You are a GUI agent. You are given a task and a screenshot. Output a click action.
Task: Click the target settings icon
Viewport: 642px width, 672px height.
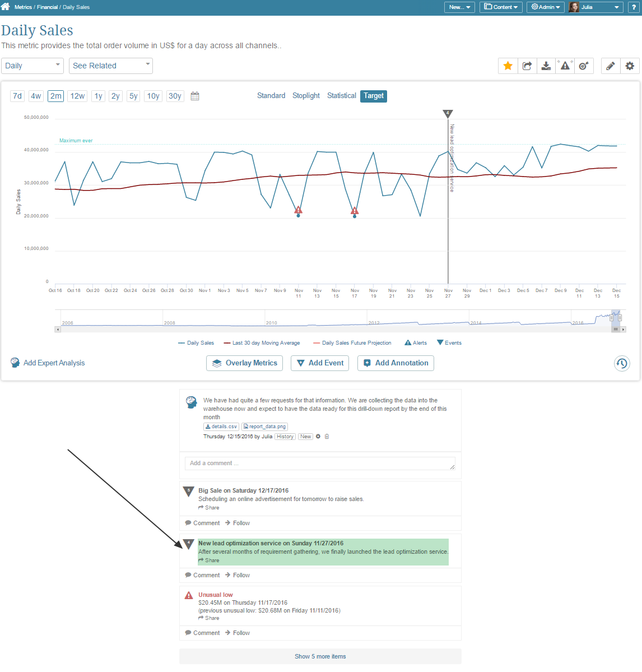click(584, 66)
